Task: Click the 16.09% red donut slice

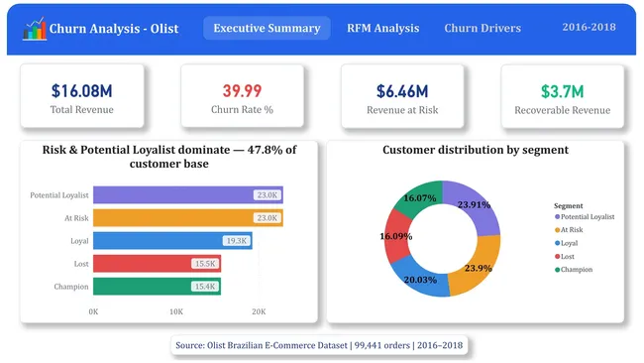Action: click(x=396, y=236)
